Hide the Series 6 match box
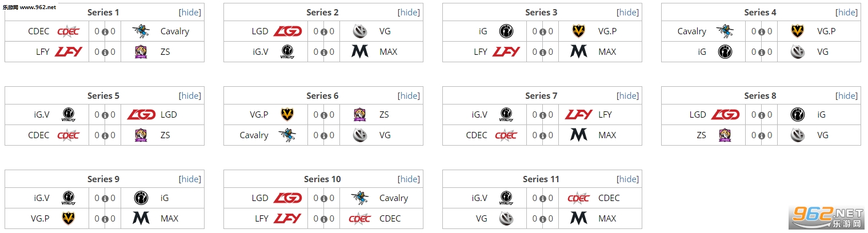Image resolution: width=868 pixels, height=233 pixels. (409, 96)
